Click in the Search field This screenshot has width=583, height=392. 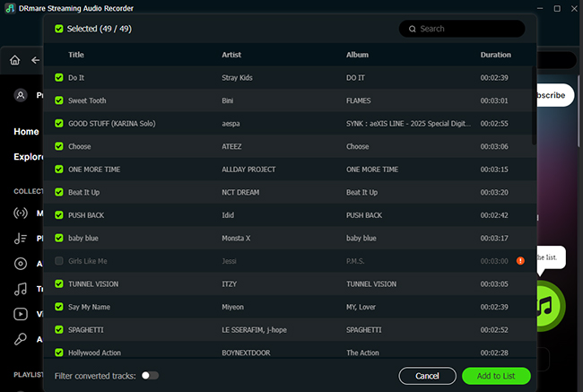coord(462,29)
